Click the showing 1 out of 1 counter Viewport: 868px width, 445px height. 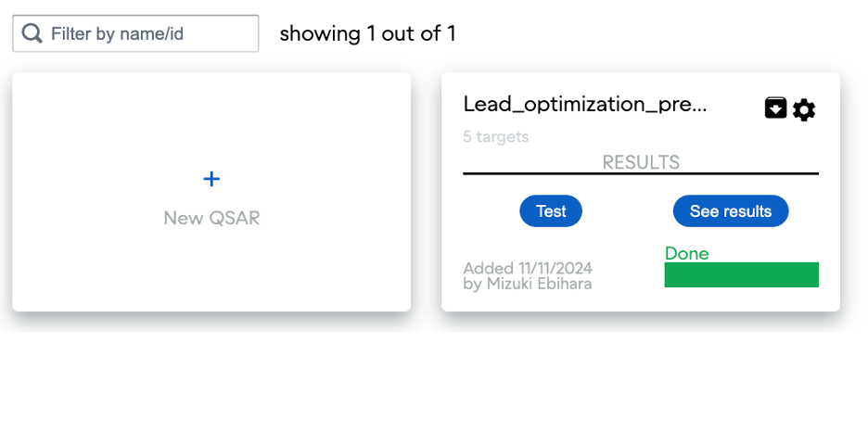[367, 33]
